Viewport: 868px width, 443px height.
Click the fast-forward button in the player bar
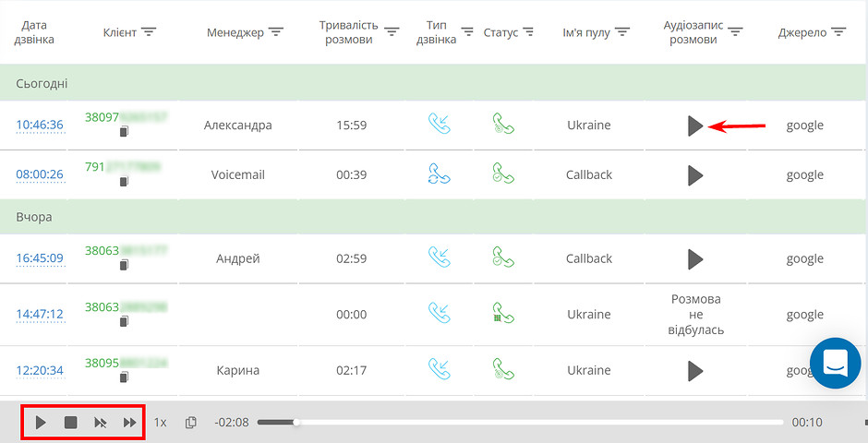pos(129,423)
